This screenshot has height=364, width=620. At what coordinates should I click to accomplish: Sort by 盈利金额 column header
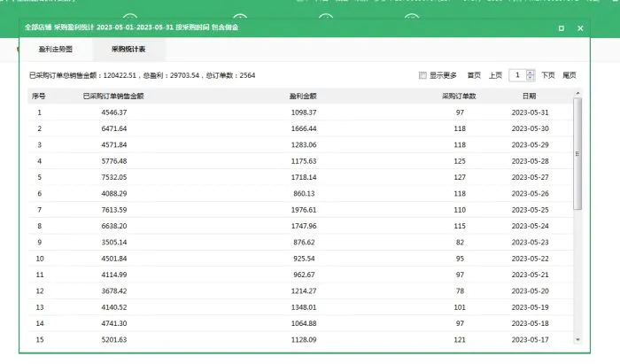coord(304,95)
